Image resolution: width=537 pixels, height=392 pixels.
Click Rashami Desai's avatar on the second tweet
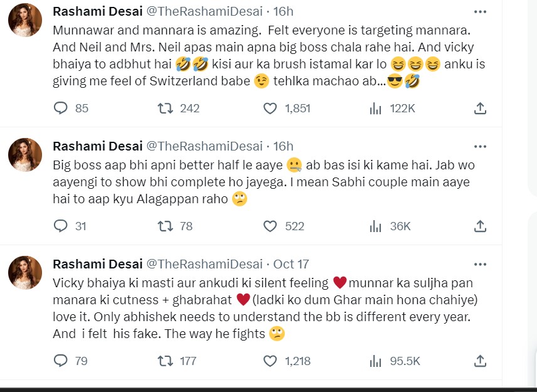pos(25,155)
